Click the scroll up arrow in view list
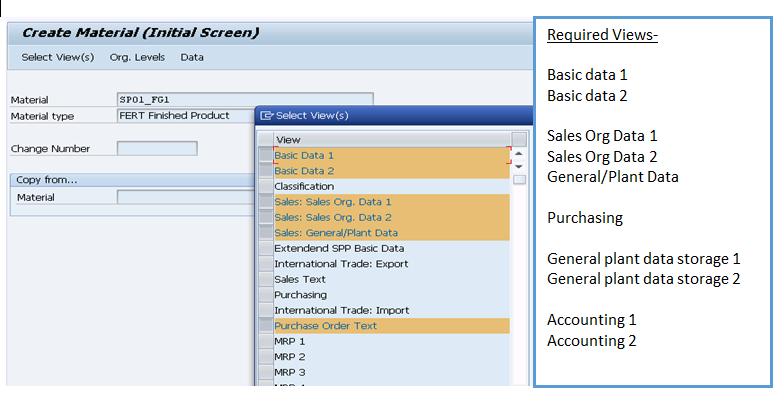The image size is (779, 395). click(x=519, y=154)
